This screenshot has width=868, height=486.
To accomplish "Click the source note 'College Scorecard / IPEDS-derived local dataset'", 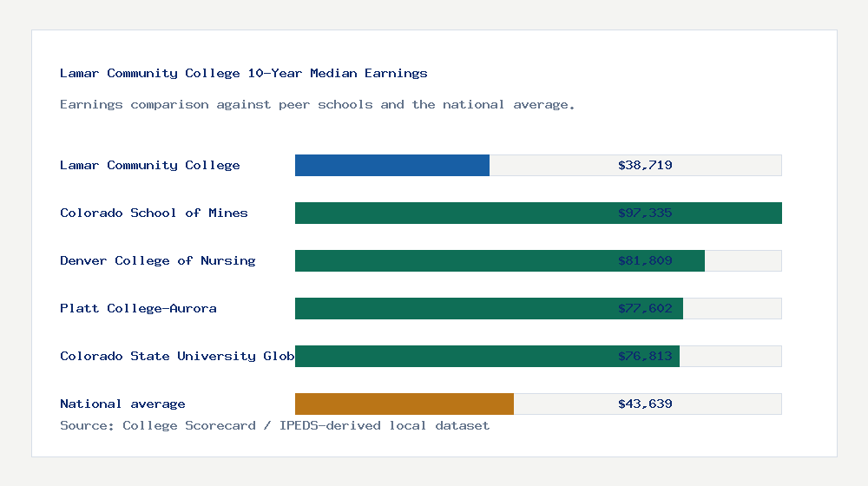I will (306, 425).
